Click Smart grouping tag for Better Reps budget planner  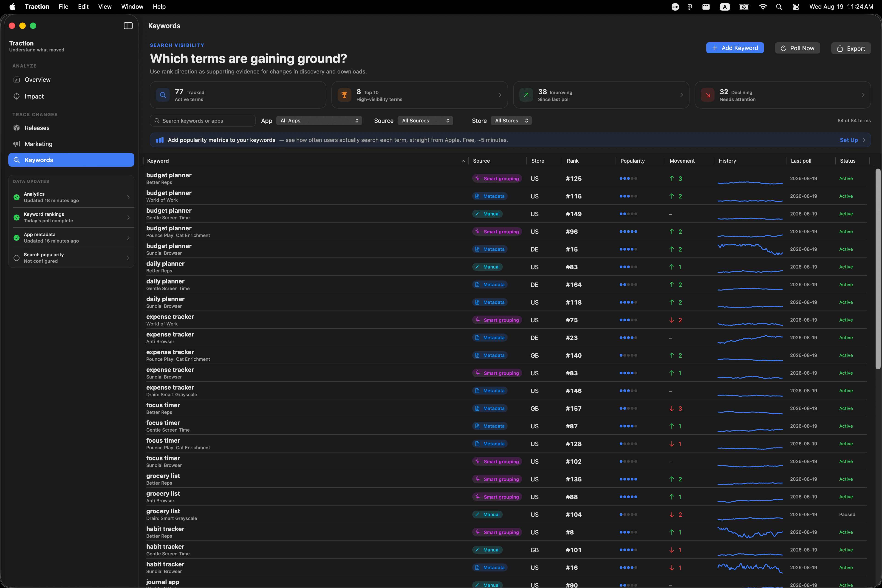click(x=497, y=178)
